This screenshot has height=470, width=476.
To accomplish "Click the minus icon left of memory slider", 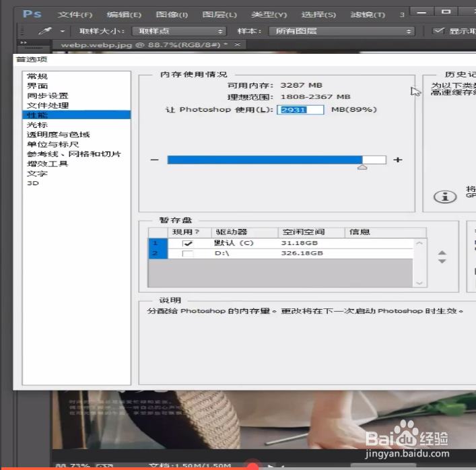I will pyautogui.click(x=155, y=160).
